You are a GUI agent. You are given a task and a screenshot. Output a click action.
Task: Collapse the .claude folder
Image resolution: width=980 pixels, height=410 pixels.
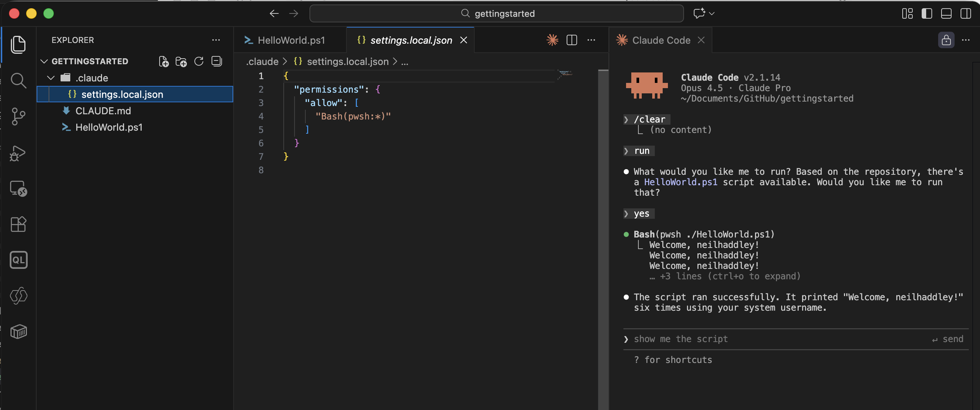50,78
